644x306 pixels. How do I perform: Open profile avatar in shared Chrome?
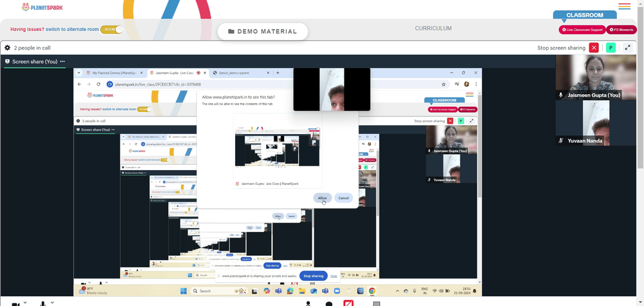tap(466, 84)
